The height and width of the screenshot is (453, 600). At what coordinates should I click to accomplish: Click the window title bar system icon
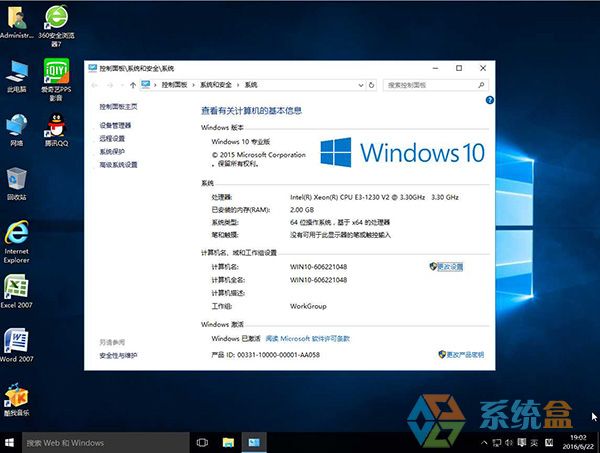92,68
